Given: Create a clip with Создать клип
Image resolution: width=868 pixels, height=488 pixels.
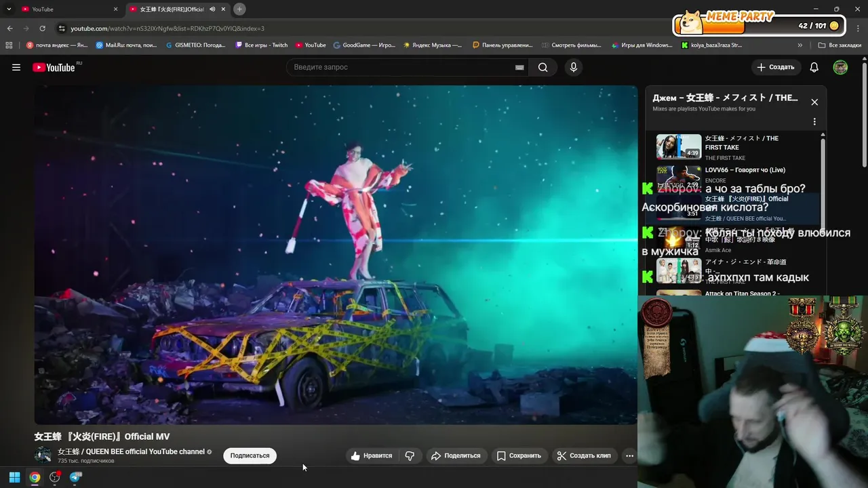Looking at the screenshot, I should tap(584, 455).
